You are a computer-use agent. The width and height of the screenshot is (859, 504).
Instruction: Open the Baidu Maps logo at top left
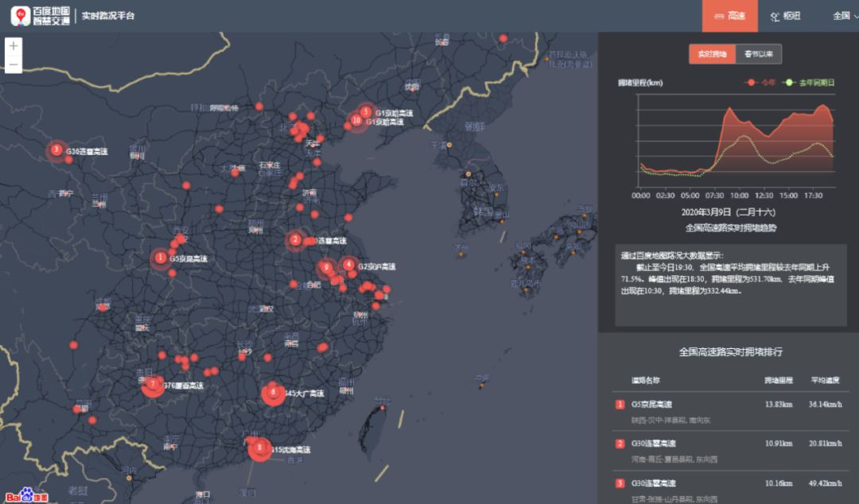[41, 16]
